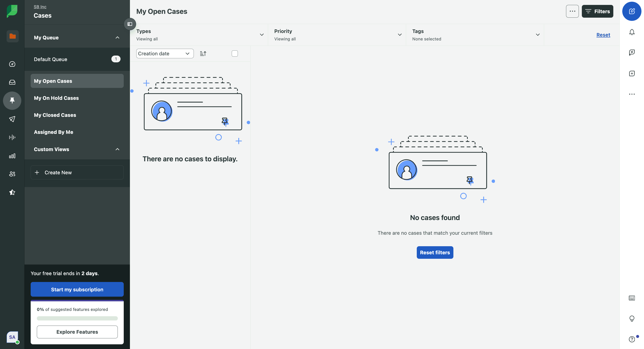Viewport: 644px width, 349px height.
Task: Click the Reset link in filter bar
Action: [603, 35]
